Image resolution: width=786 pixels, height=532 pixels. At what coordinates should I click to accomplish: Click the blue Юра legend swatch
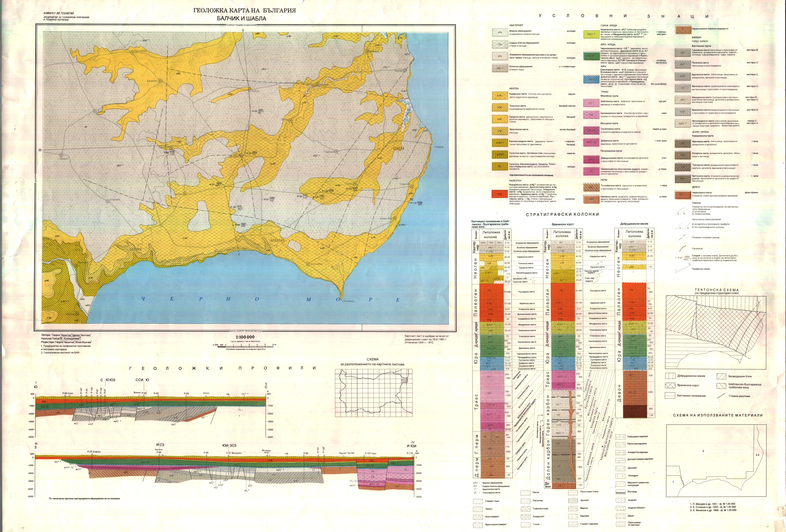coord(591,79)
